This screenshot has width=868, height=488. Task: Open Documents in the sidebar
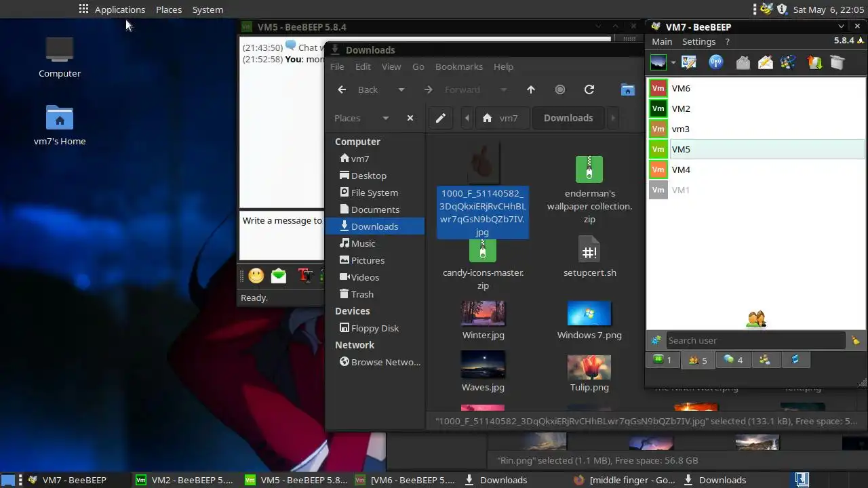374,209
